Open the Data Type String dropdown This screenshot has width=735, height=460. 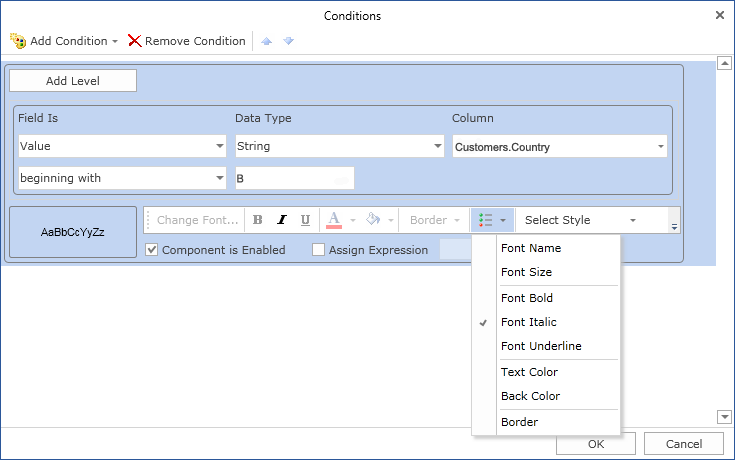click(x=438, y=147)
